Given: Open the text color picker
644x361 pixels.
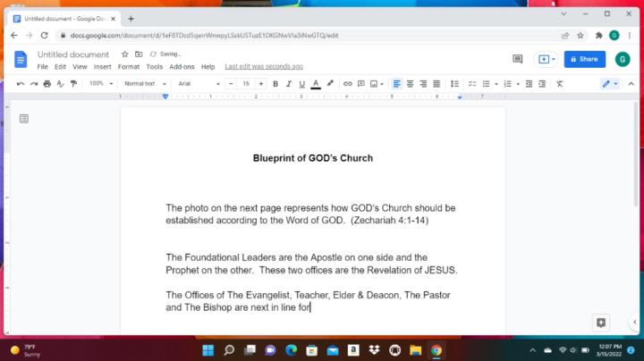Looking at the screenshot, I should click(315, 84).
